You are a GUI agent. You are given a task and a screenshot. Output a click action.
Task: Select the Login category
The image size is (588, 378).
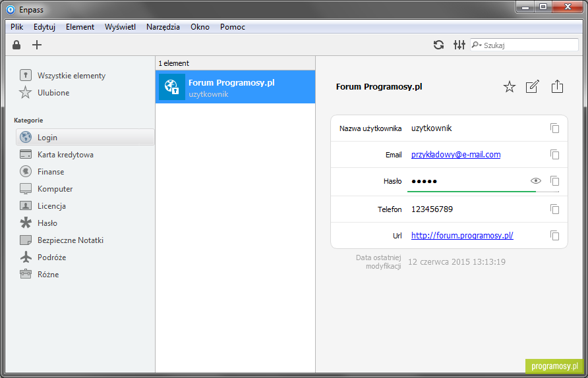coord(85,137)
